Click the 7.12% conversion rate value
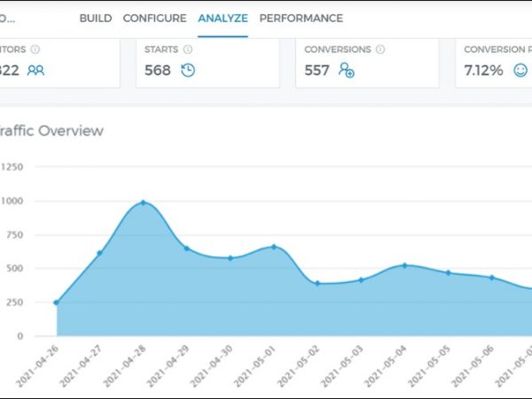Viewport: 532px width, 399px height. [484, 70]
